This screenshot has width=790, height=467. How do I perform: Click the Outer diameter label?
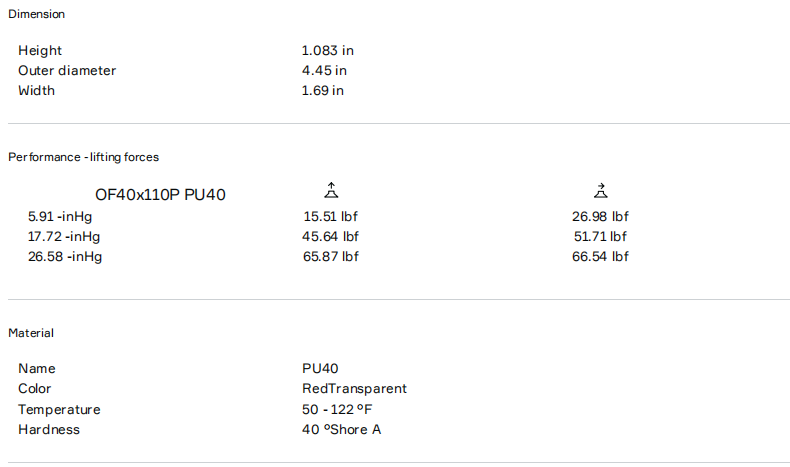coord(67,70)
